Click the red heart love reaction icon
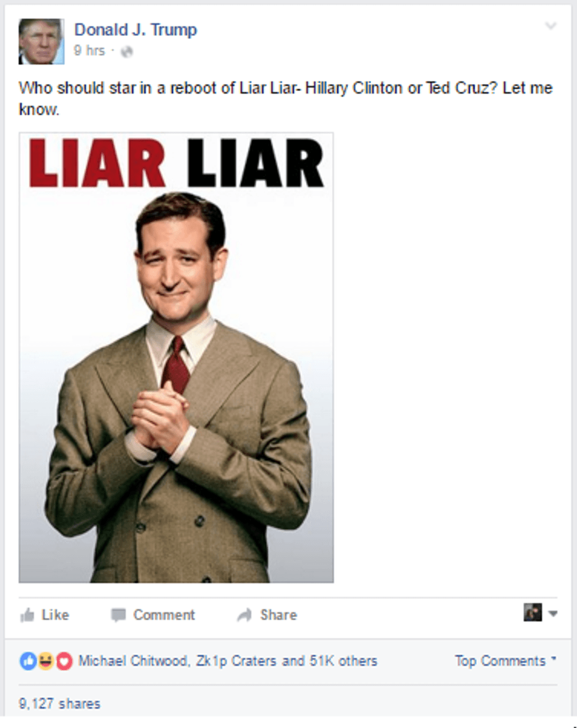The width and height of the screenshot is (577, 728). tap(64, 661)
